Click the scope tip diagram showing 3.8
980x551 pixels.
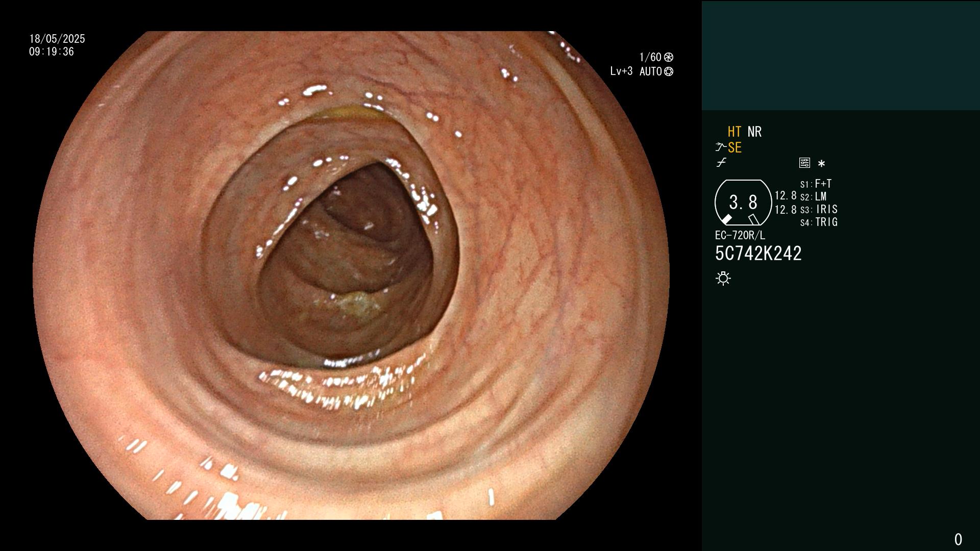pyautogui.click(x=743, y=203)
